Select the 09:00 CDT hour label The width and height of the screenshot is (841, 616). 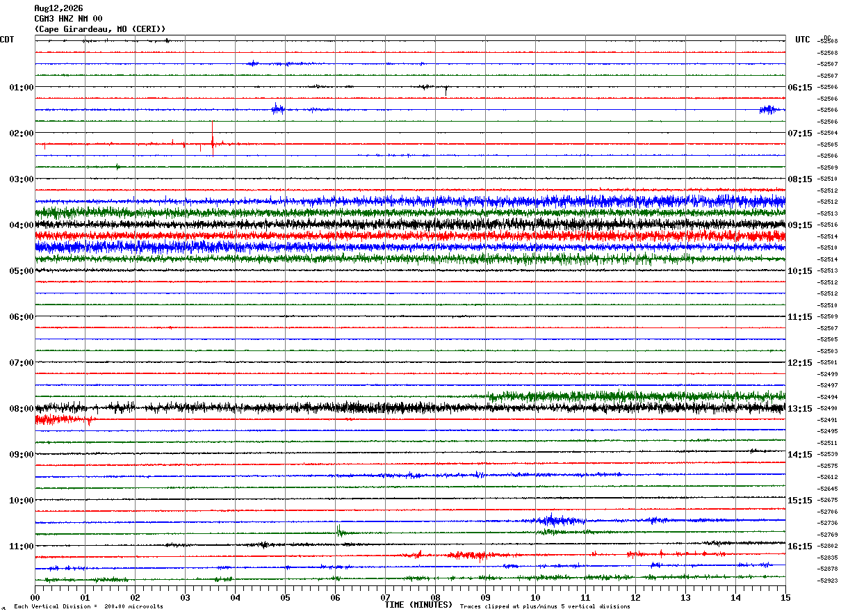pyautogui.click(x=22, y=454)
